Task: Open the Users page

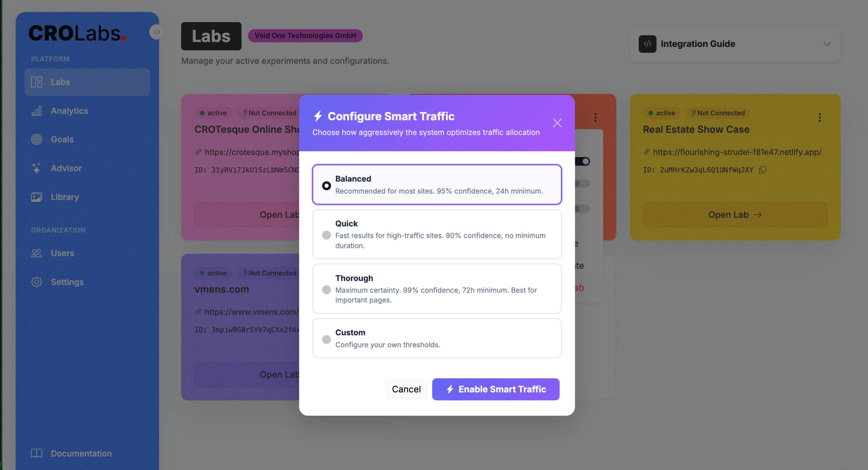Action: (63, 253)
